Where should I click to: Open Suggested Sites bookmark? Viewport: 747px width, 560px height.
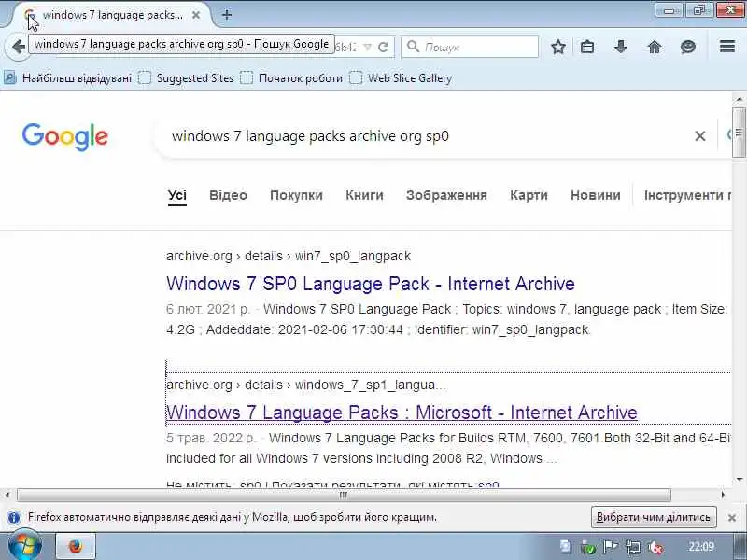pyautogui.click(x=186, y=78)
